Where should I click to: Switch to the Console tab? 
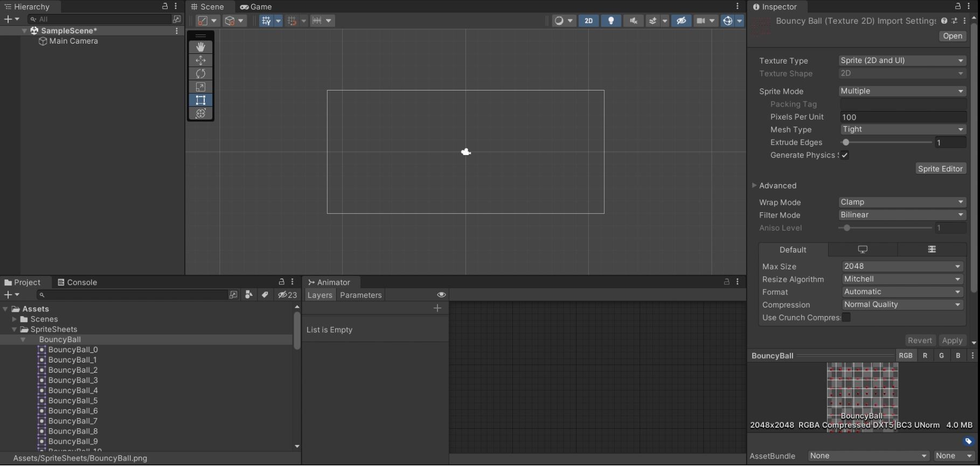[77, 282]
